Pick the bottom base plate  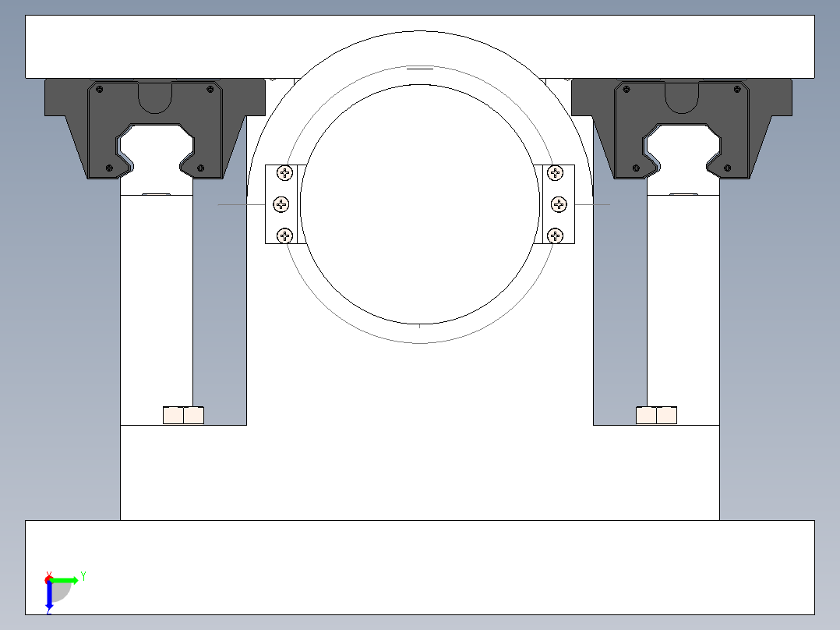click(420, 568)
